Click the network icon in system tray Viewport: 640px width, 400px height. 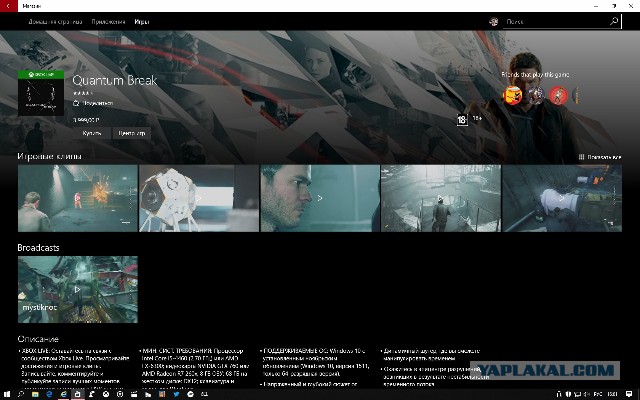[578, 394]
